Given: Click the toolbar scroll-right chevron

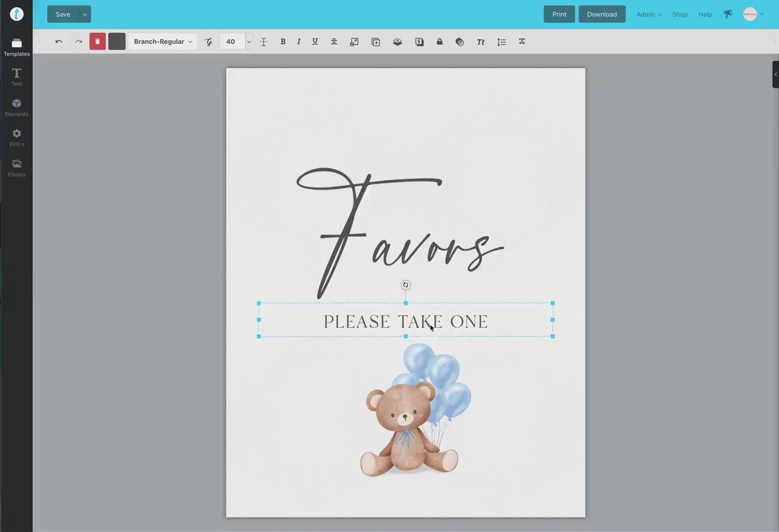Looking at the screenshot, I should [774, 41].
